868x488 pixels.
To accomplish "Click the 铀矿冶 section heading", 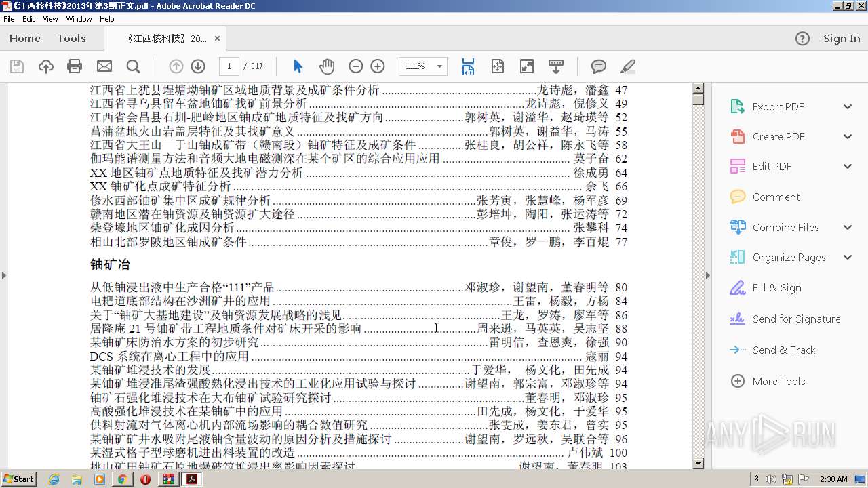I will 110,264.
